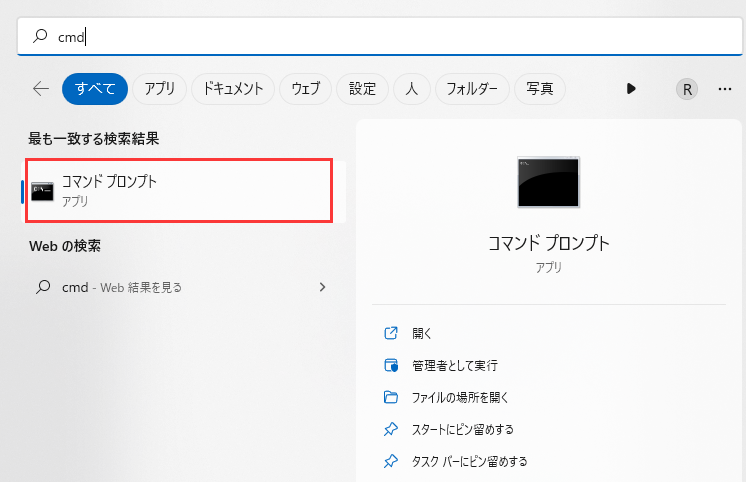Select the フォルダー filter tab
The image size is (746, 482).
point(472,89)
